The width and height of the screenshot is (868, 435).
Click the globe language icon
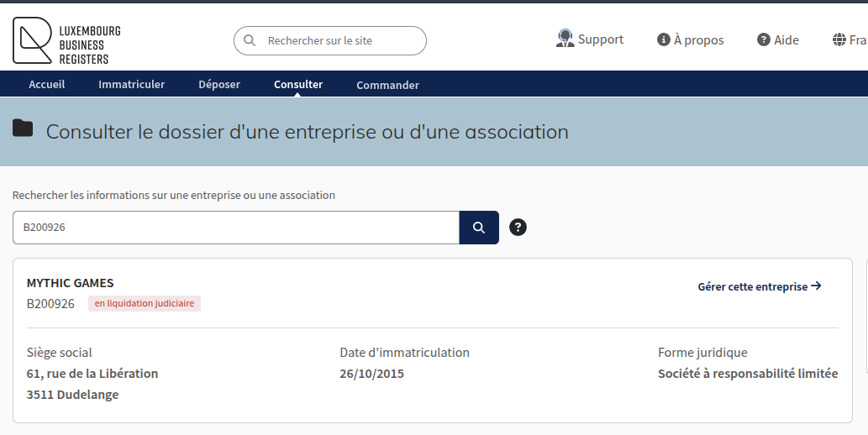(x=839, y=40)
